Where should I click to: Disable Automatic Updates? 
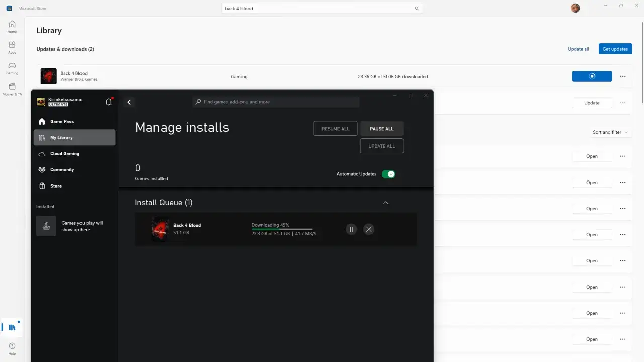pos(388,173)
